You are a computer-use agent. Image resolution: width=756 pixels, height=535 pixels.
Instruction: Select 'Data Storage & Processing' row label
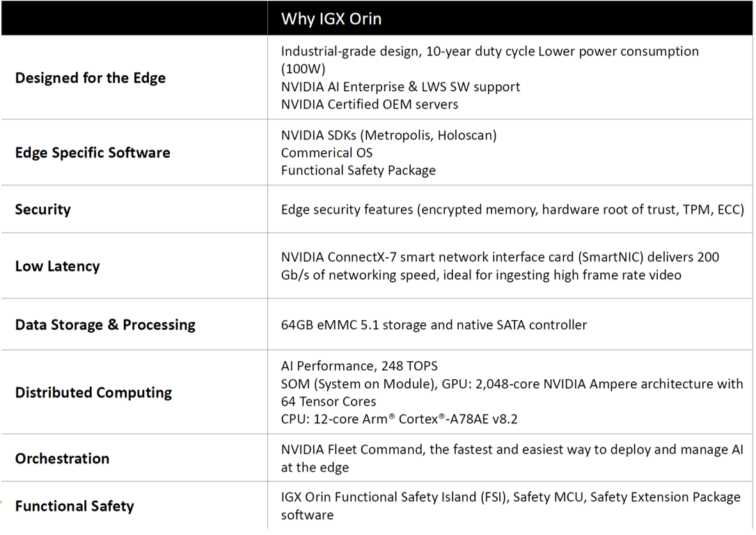pyautogui.click(x=105, y=325)
